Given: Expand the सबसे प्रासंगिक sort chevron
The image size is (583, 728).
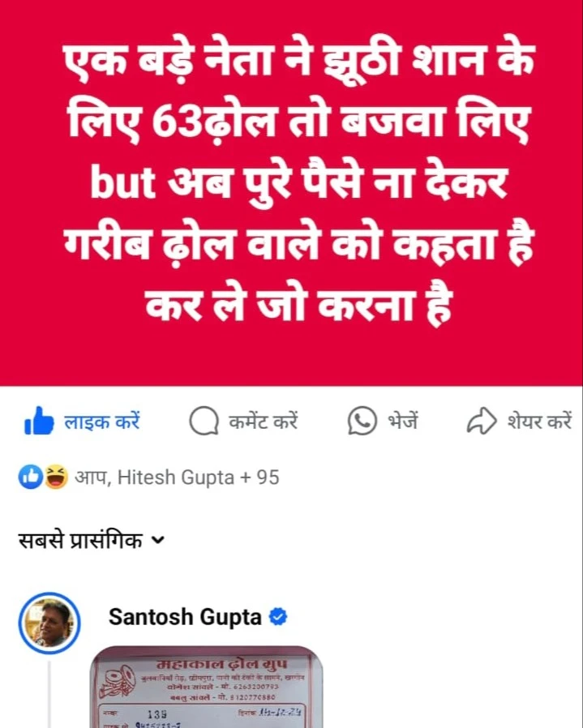Looking at the screenshot, I should 158,540.
